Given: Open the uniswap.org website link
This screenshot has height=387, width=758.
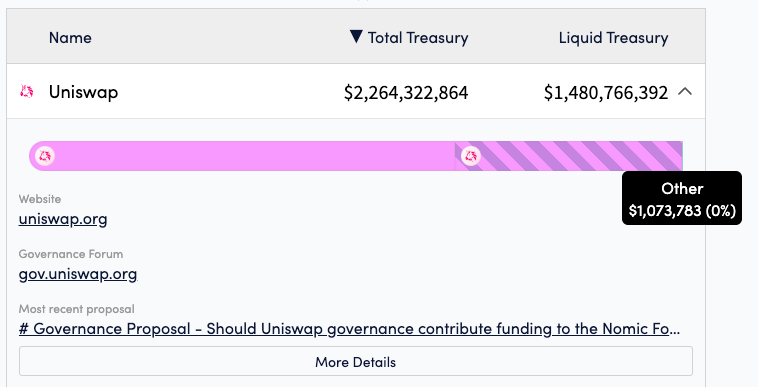Looking at the screenshot, I should (x=63, y=219).
